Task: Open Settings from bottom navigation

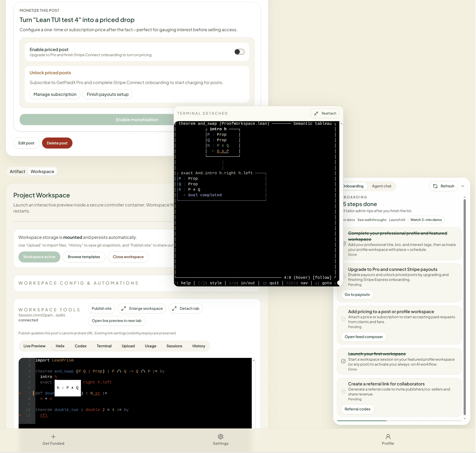Action: pyautogui.click(x=220, y=436)
